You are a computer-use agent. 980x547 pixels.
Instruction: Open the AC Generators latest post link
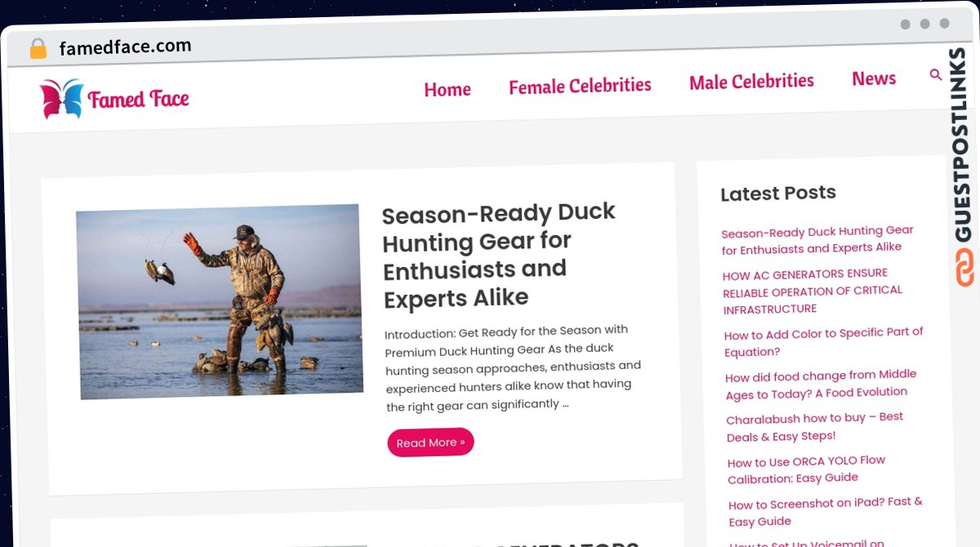click(813, 291)
